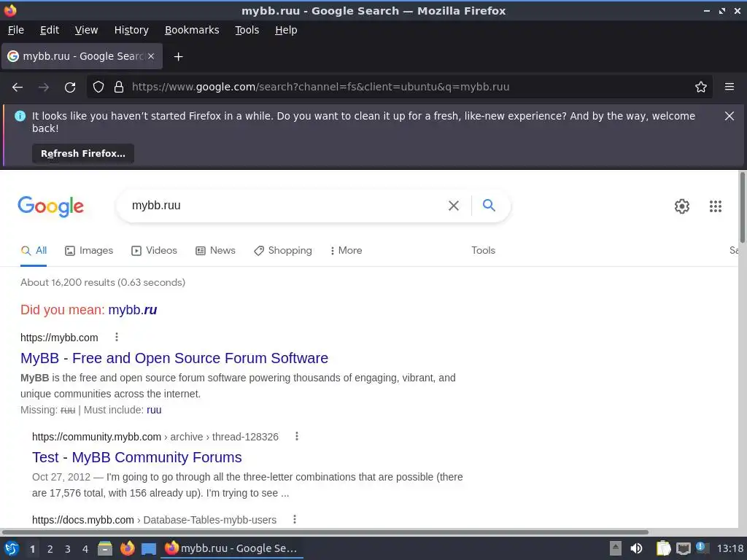Dismiss the Firefox refresh notification bar
This screenshot has height=560, width=747.
[x=729, y=116]
